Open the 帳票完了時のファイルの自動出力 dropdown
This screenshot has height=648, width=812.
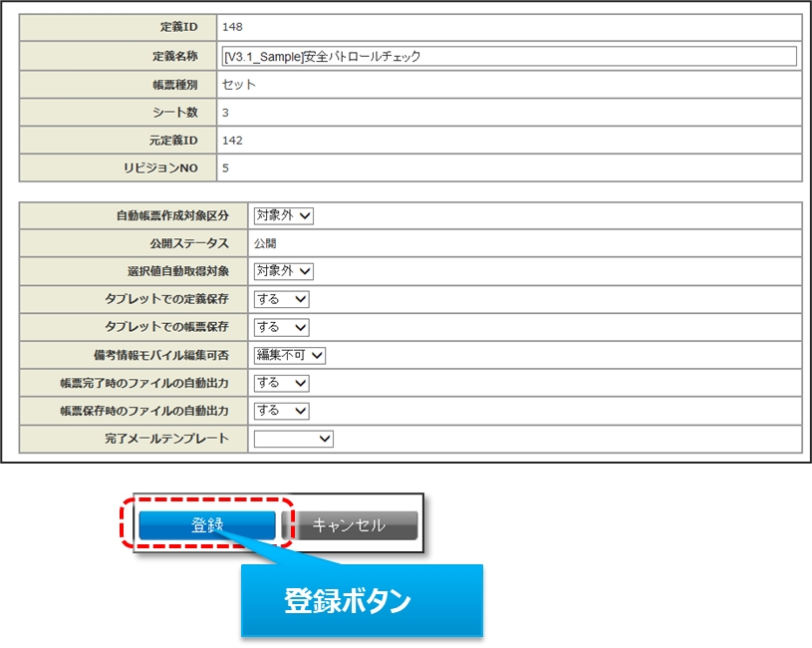point(281,383)
